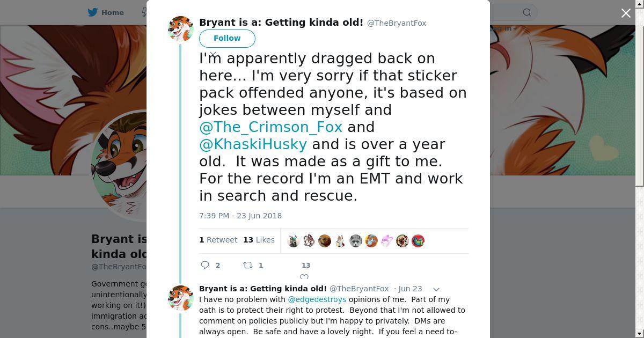This screenshot has height=338, width=644.
Task: Like the tweet with the heart icon
Action: pyautogui.click(x=304, y=277)
